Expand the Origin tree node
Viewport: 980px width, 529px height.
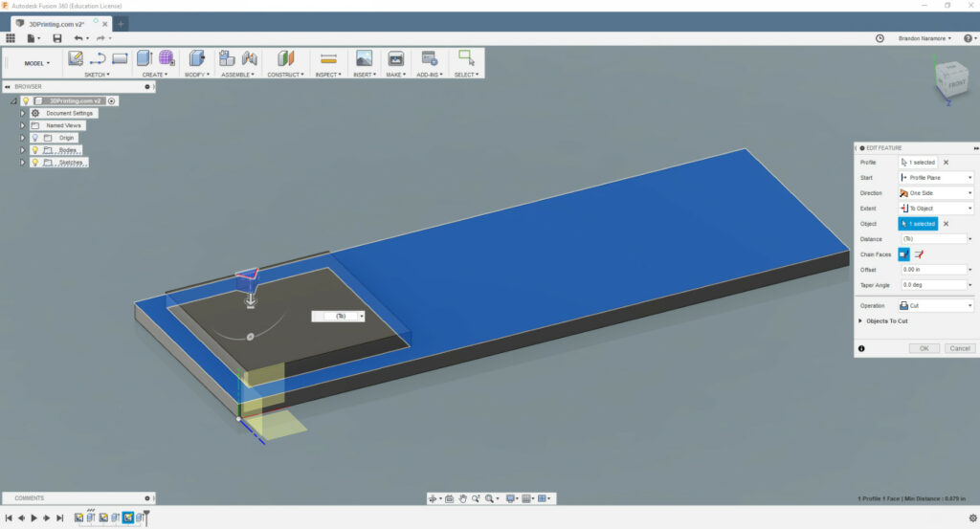[23, 138]
